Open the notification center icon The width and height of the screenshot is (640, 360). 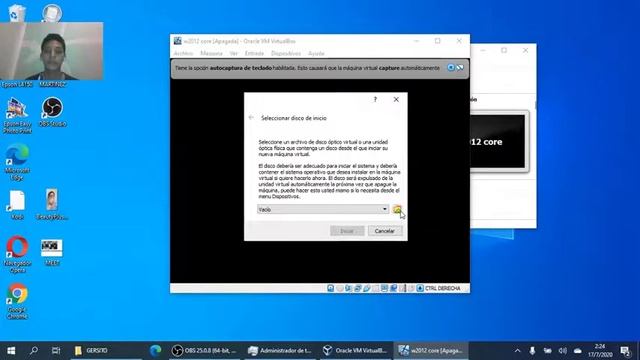pos(625,351)
